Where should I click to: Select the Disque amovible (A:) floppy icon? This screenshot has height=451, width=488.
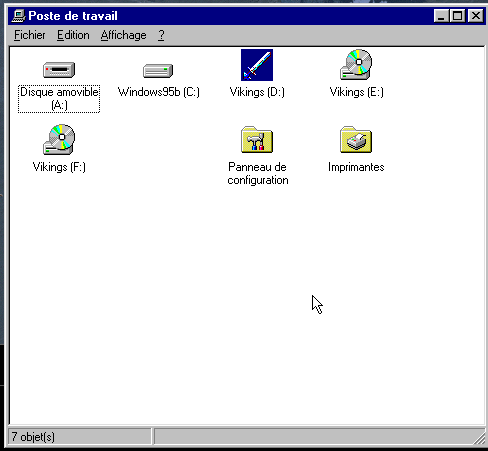pos(59,70)
